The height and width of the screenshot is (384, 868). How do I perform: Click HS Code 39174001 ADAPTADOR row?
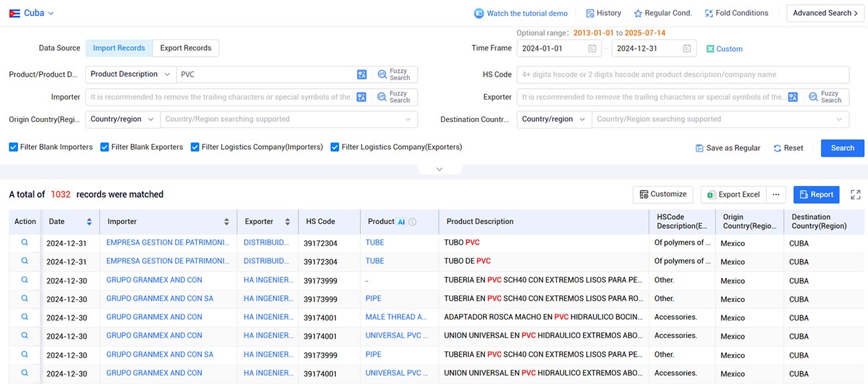click(x=320, y=318)
